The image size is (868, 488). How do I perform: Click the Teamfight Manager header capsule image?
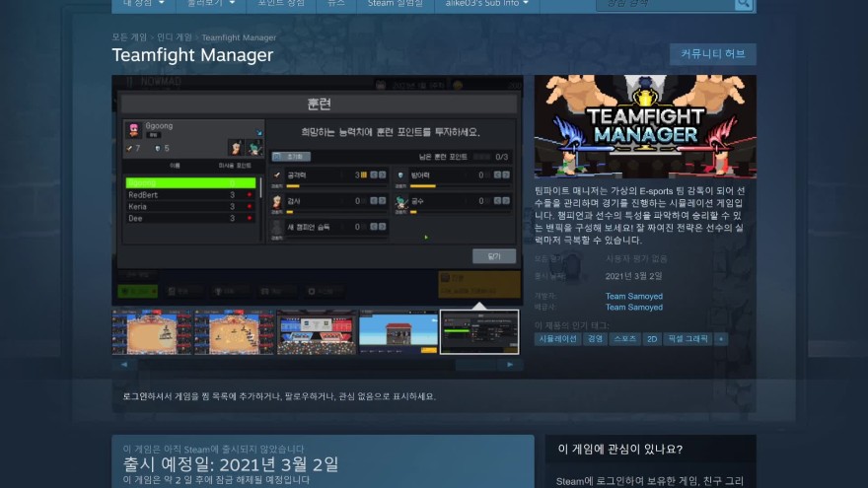[645, 127]
